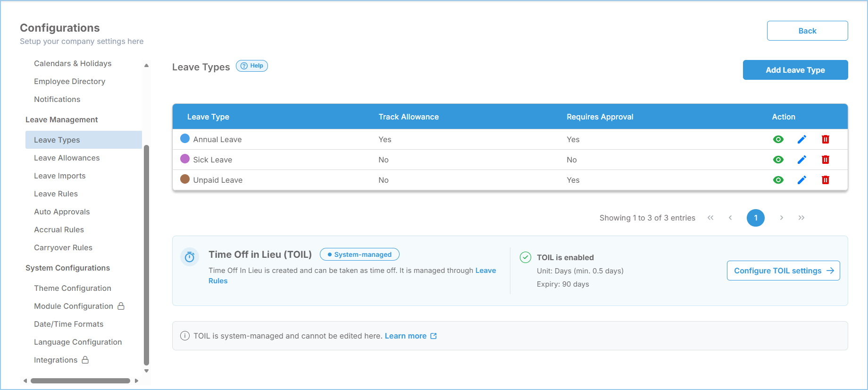The height and width of the screenshot is (390, 868).
Task: Open Carryover Rules in sidebar
Action: point(63,247)
